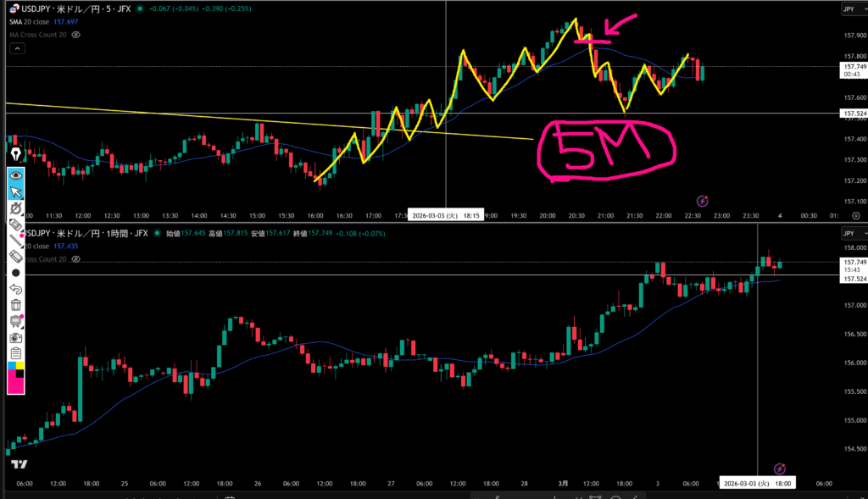Click the trash bin to clear drawings
The height and width of the screenshot is (499, 868).
pyautogui.click(x=15, y=305)
